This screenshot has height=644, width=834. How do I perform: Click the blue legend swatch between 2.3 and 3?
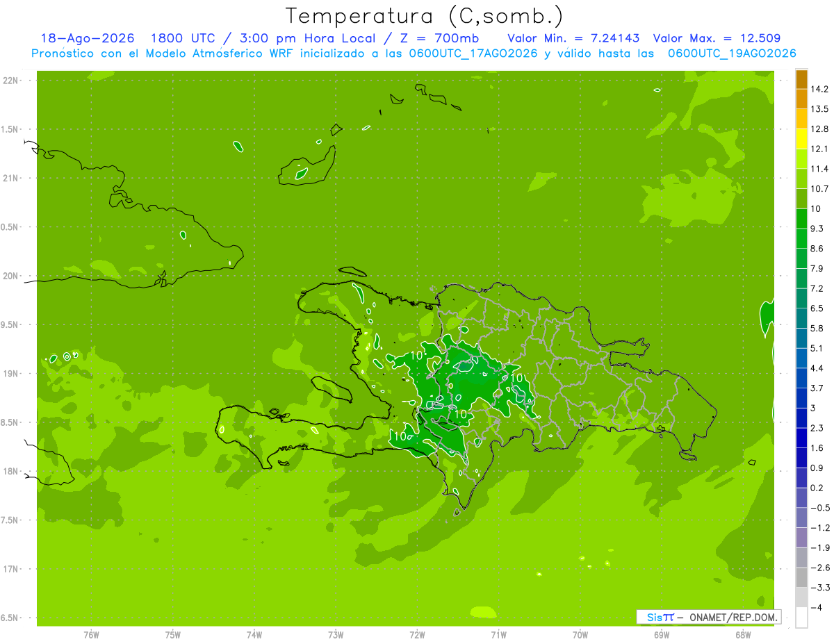[x=801, y=418]
